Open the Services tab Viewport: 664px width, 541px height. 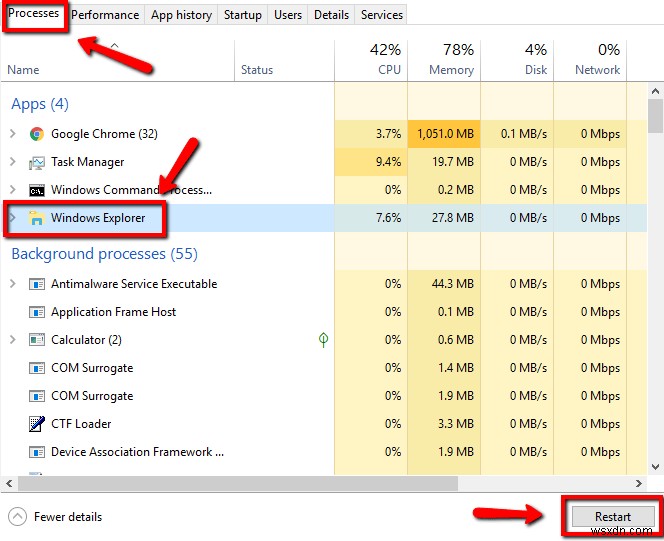382,15
